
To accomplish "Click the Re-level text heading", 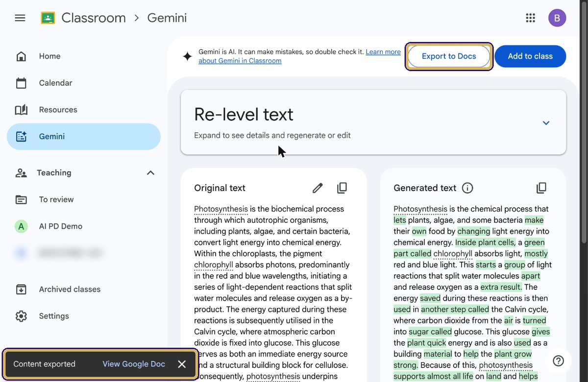I will [x=244, y=114].
